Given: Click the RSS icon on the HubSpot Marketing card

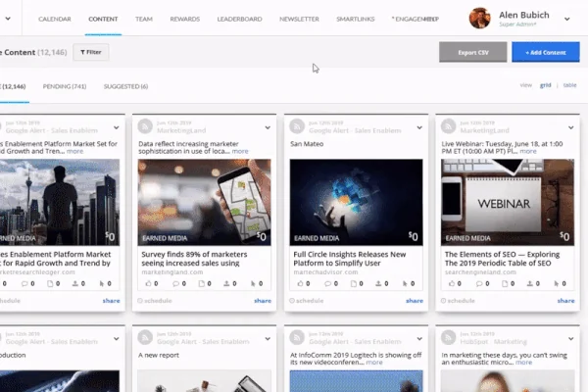Looking at the screenshot, I should (448, 337).
